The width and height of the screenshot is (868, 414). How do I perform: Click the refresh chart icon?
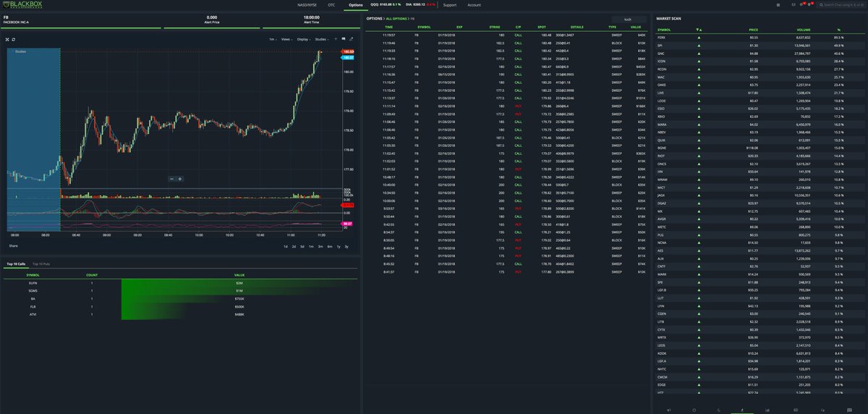[x=14, y=39]
